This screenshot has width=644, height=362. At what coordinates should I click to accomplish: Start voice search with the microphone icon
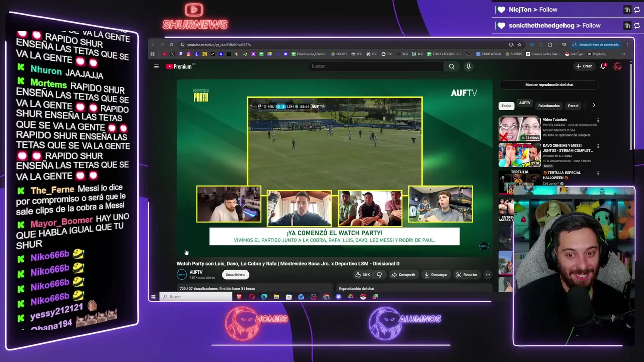[x=468, y=66]
